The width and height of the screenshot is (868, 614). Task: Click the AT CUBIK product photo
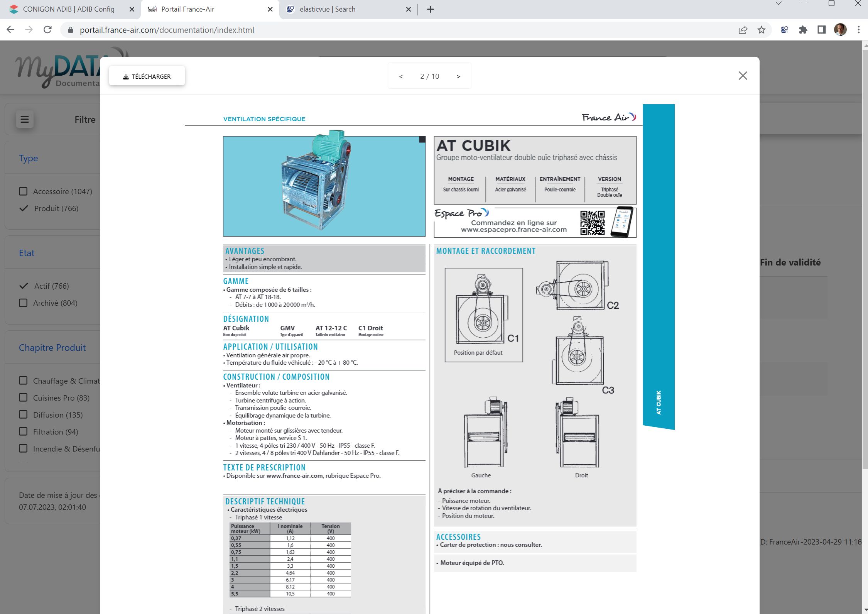[x=324, y=186]
